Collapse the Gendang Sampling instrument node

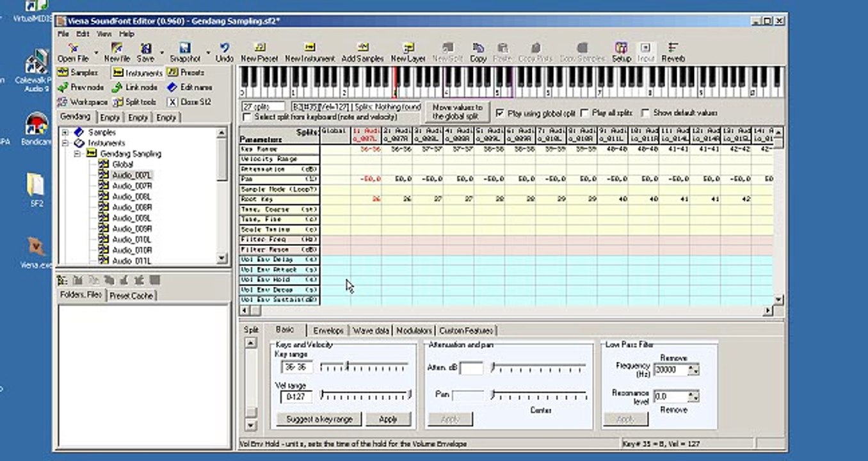pyautogui.click(x=76, y=154)
